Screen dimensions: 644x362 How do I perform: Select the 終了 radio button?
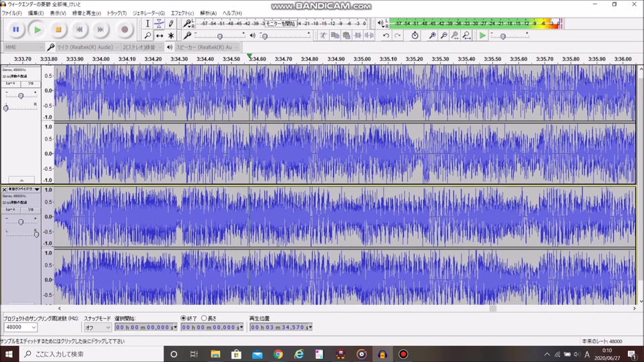pos(184,318)
